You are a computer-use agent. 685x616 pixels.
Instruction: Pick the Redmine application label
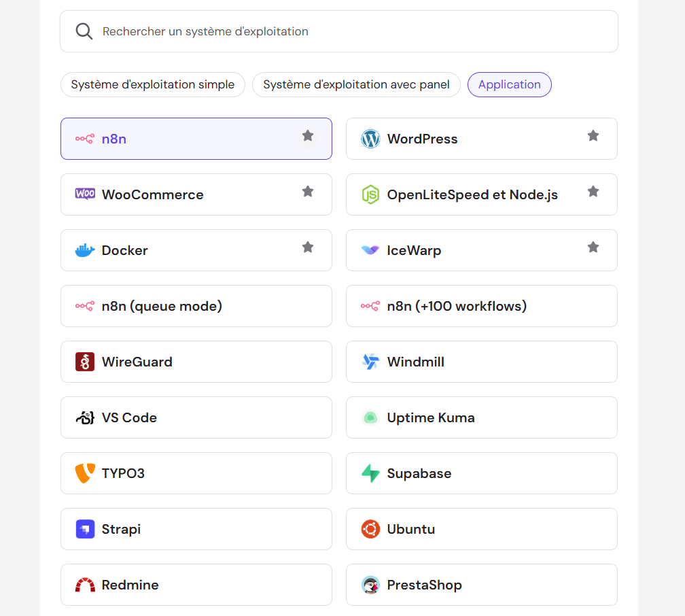pyautogui.click(x=130, y=585)
